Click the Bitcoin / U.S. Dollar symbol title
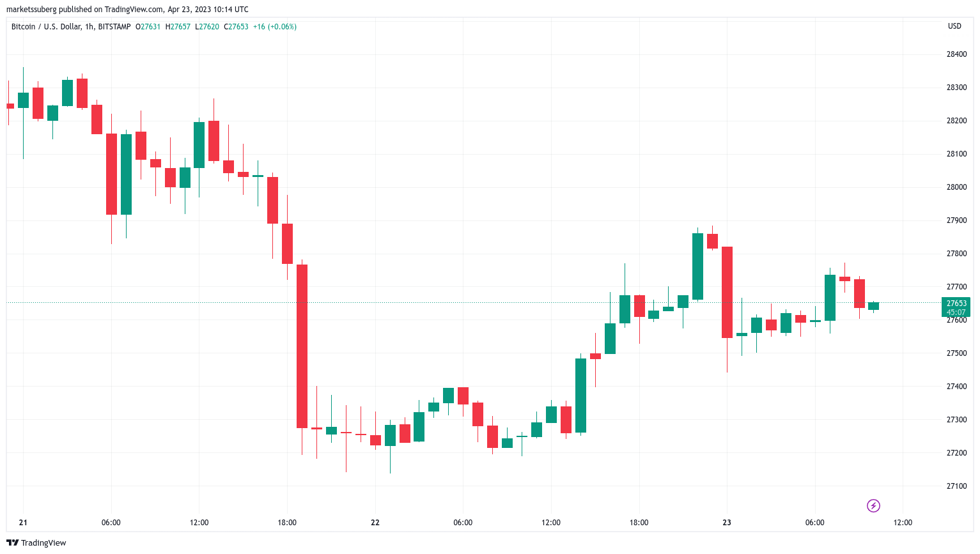 46,27
